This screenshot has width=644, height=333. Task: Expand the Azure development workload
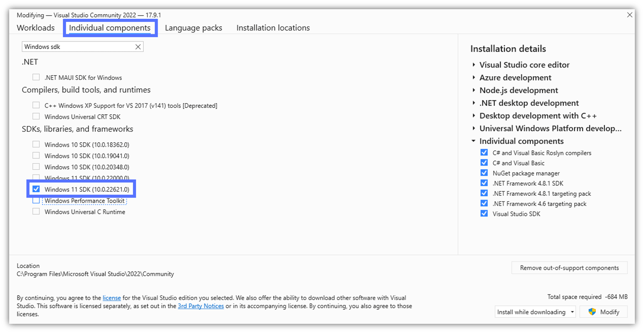click(x=473, y=78)
